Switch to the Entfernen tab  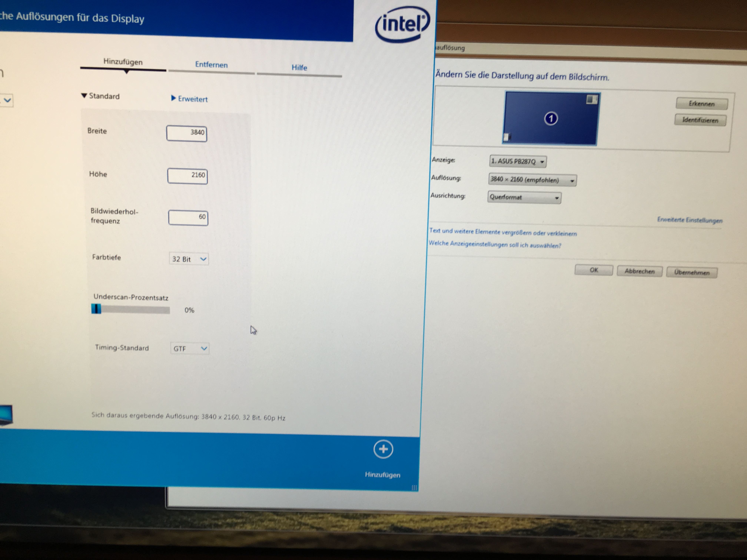pyautogui.click(x=211, y=65)
